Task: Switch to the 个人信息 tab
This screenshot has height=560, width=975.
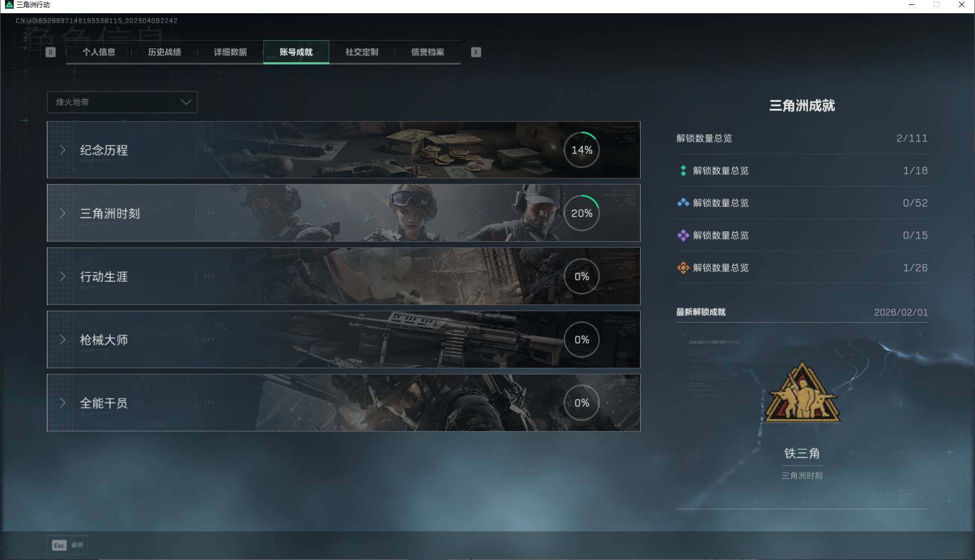Action: pos(99,52)
